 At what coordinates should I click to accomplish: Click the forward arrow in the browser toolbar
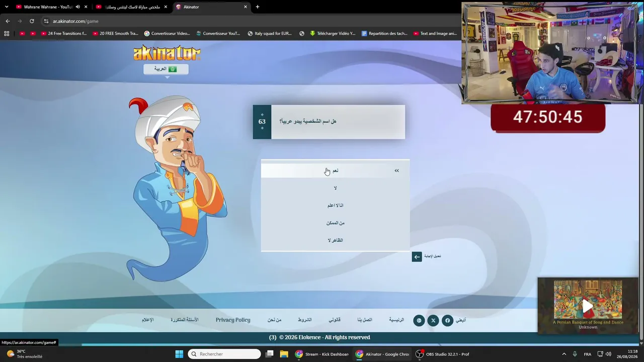20,21
